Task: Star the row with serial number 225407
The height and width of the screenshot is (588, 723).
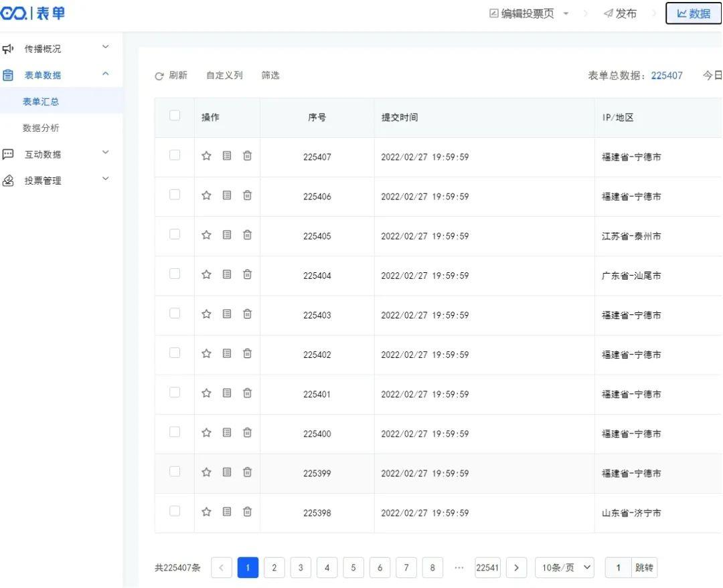Action: [207, 156]
